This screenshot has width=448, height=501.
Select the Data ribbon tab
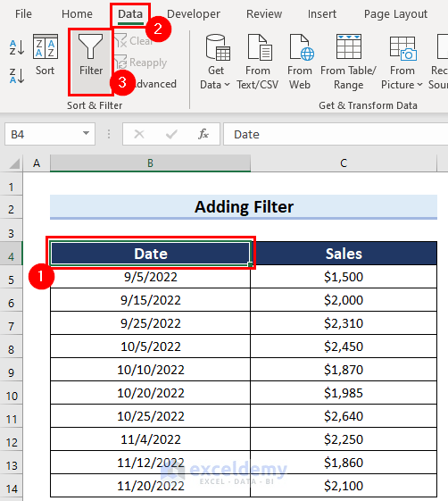point(130,14)
